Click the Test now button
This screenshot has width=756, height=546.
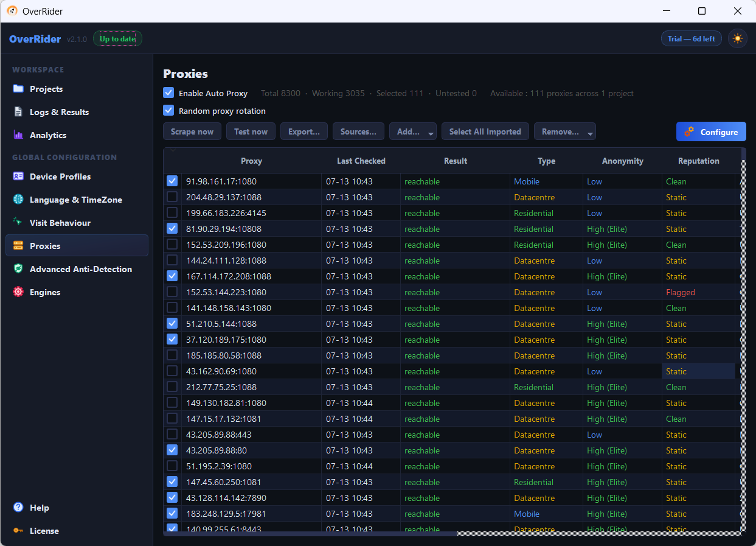(x=251, y=131)
